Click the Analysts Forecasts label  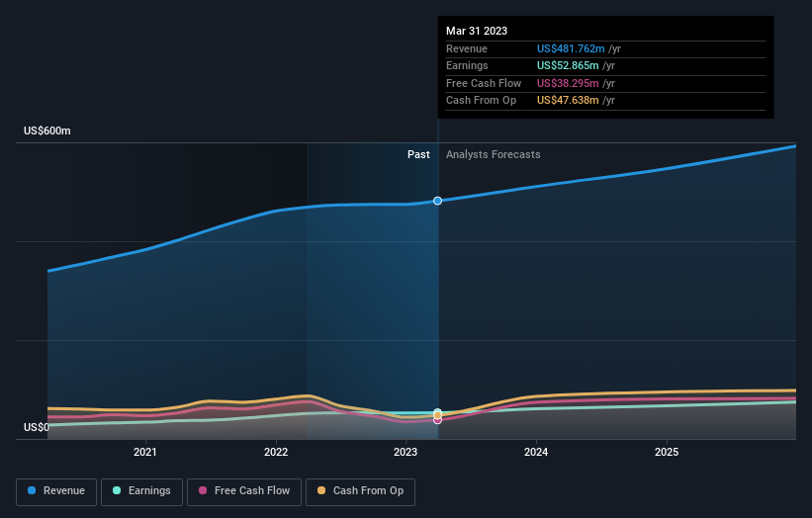point(493,155)
